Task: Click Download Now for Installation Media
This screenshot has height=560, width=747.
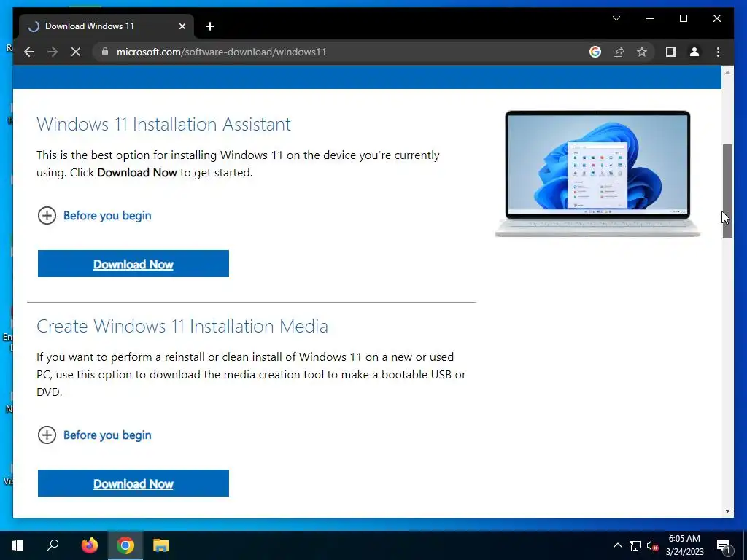Action: tap(133, 483)
